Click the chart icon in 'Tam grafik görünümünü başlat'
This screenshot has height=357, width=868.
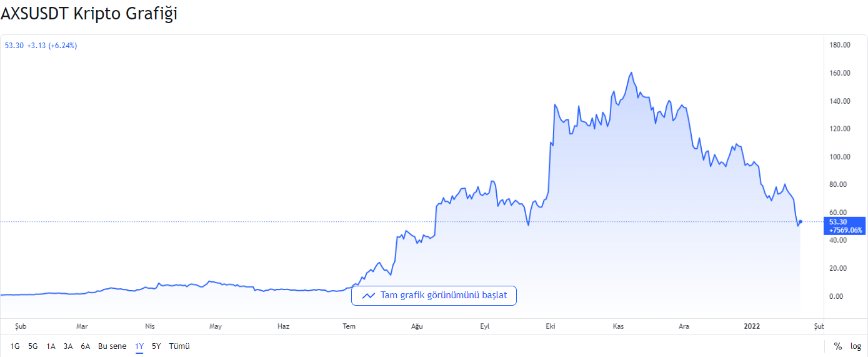[368, 295]
